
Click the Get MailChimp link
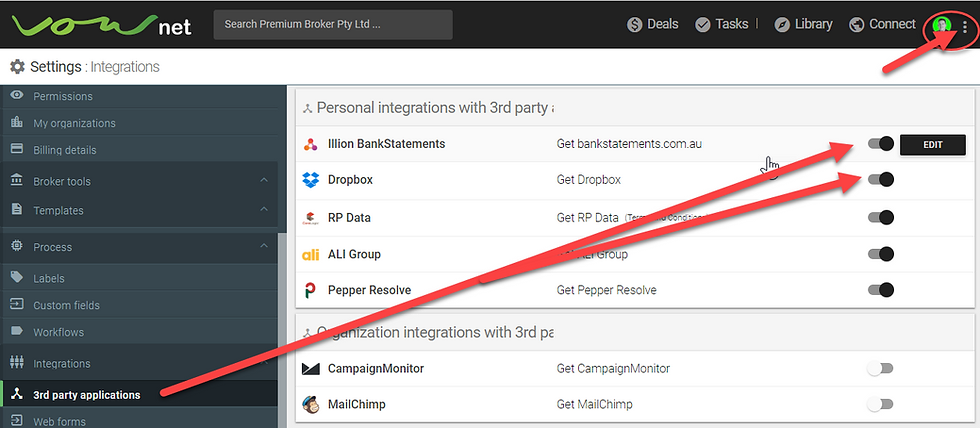click(594, 404)
